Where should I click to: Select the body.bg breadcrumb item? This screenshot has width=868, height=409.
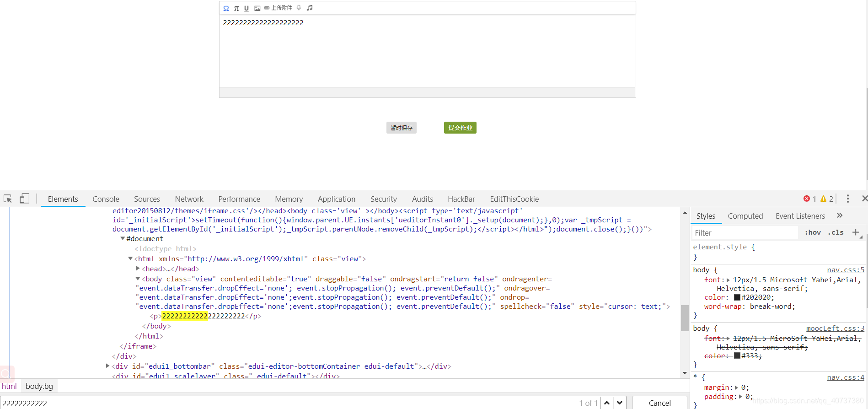point(39,386)
